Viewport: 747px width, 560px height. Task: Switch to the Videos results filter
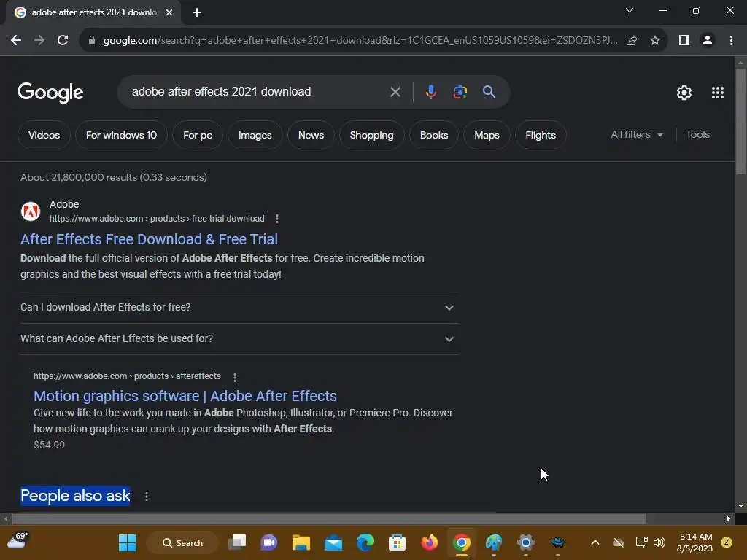tap(44, 135)
